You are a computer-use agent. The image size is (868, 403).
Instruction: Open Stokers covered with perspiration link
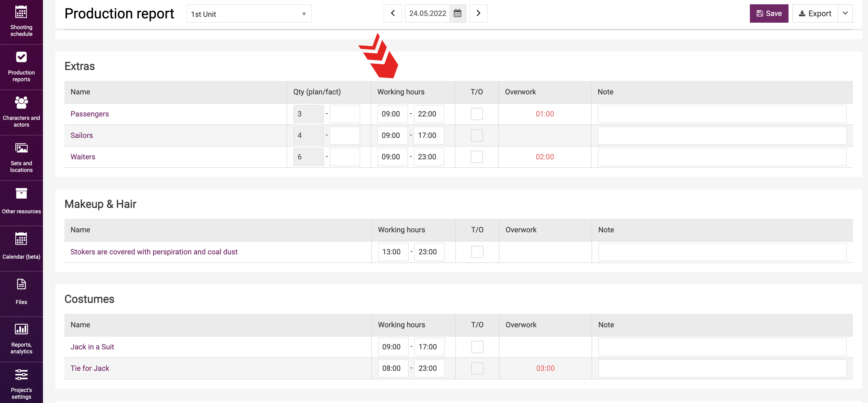tap(154, 252)
